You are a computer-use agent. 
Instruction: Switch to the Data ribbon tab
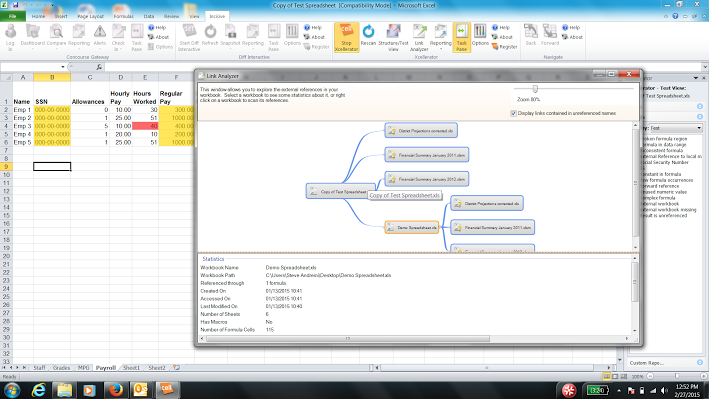pyautogui.click(x=149, y=16)
